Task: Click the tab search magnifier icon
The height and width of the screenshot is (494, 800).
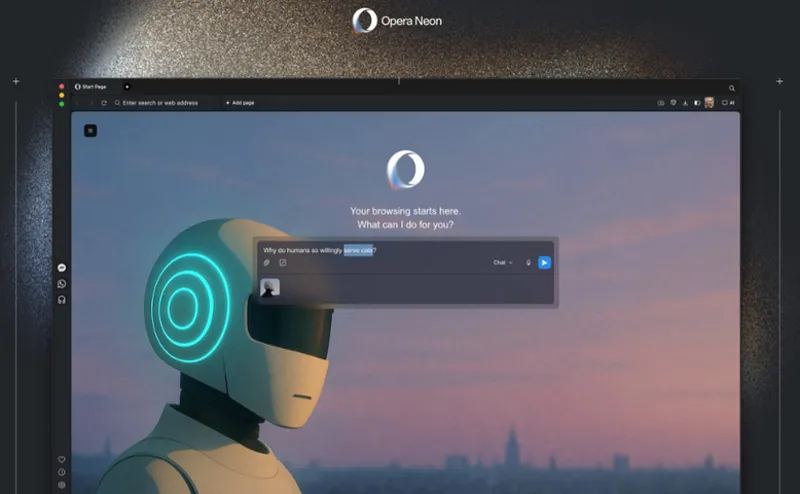Action: 732,88
